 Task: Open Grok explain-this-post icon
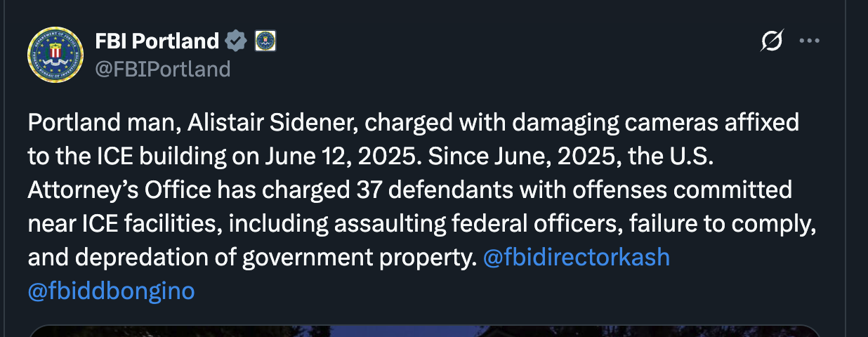tap(771, 41)
